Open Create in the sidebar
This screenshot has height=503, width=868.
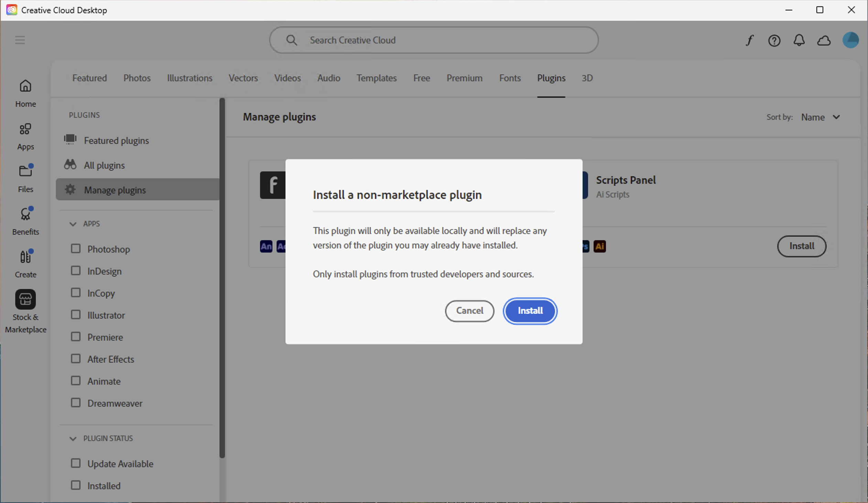point(25,264)
